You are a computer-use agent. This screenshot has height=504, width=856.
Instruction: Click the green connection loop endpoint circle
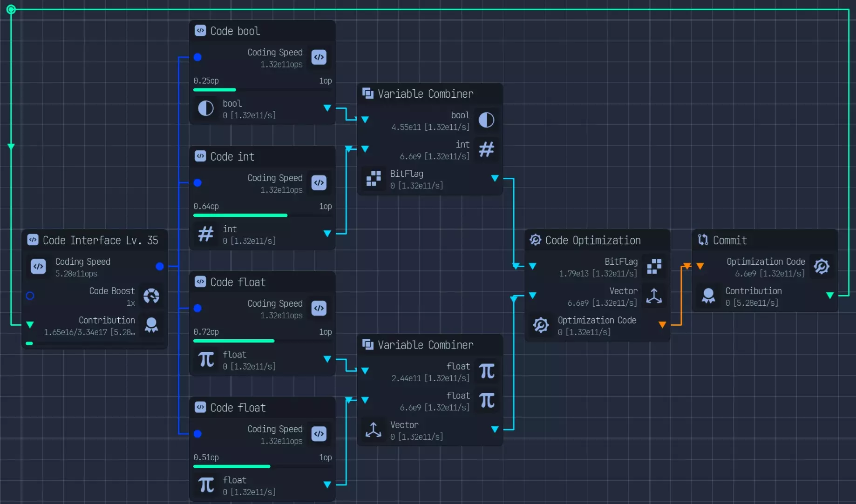11,9
